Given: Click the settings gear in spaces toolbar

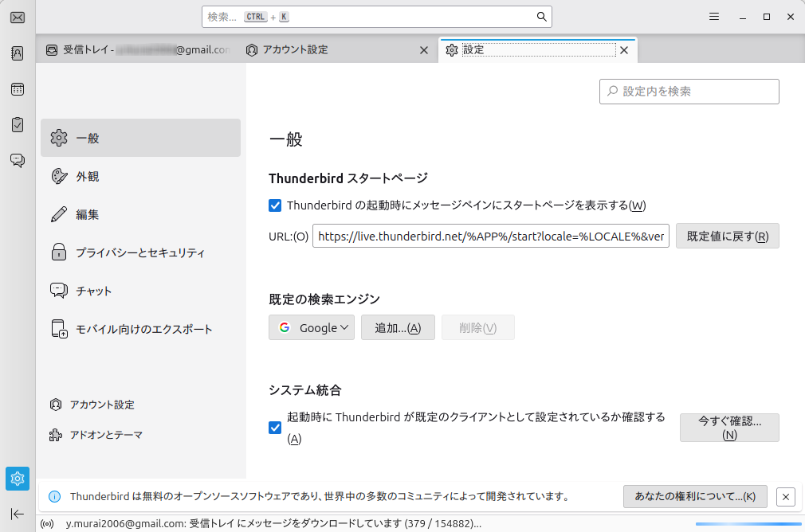Looking at the screenshot, I should coord(17,479).
